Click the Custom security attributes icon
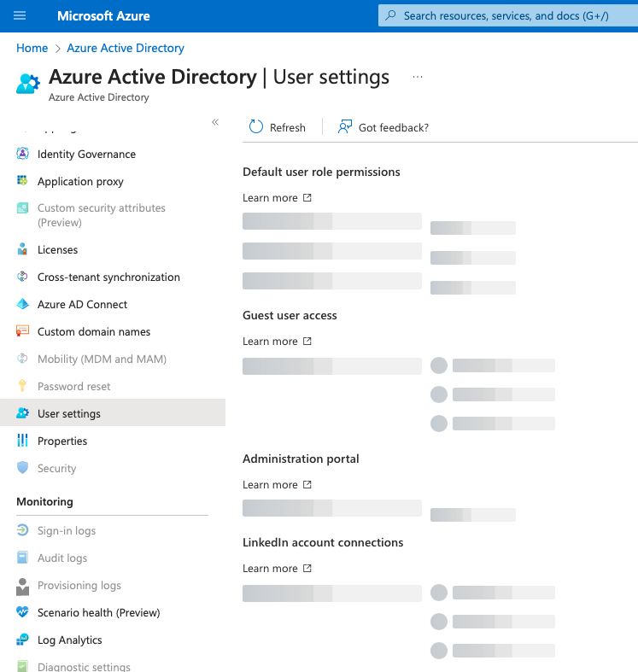This screenshot has width=638, height=672. 22,207
